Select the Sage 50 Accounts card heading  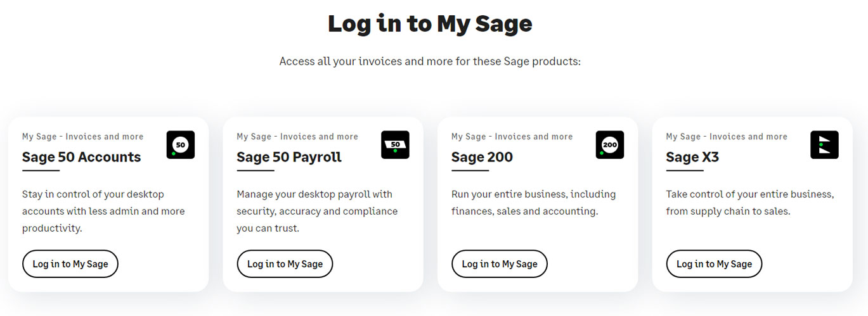82,157
